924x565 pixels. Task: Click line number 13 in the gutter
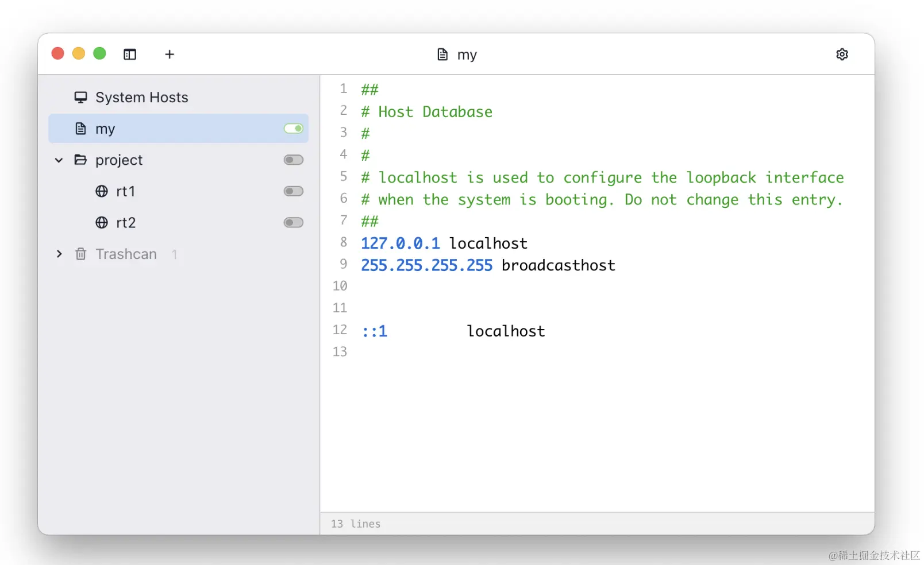pos(340,351)
